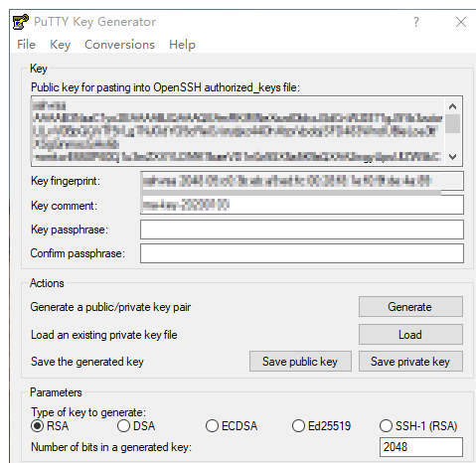Click 'Type of key to generate:' label

[88, 412]
